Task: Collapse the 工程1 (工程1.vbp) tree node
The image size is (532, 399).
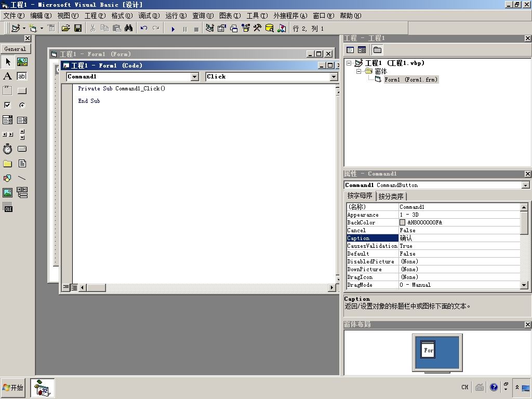Action: (x=349, y=63)
